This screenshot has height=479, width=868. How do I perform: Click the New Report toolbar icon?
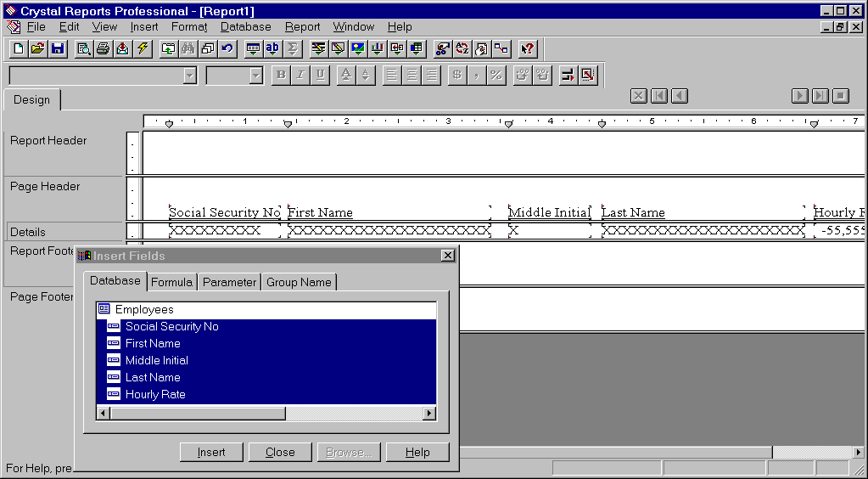18,48
